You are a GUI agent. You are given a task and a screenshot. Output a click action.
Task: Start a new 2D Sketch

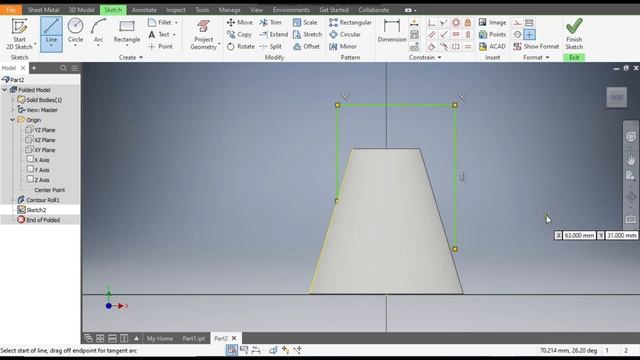coord(19,34)
